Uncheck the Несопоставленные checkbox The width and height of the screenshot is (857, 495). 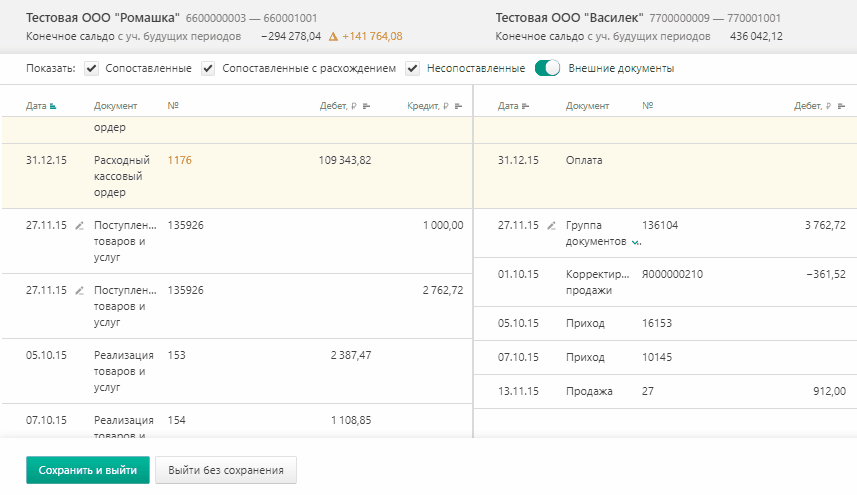412,69
